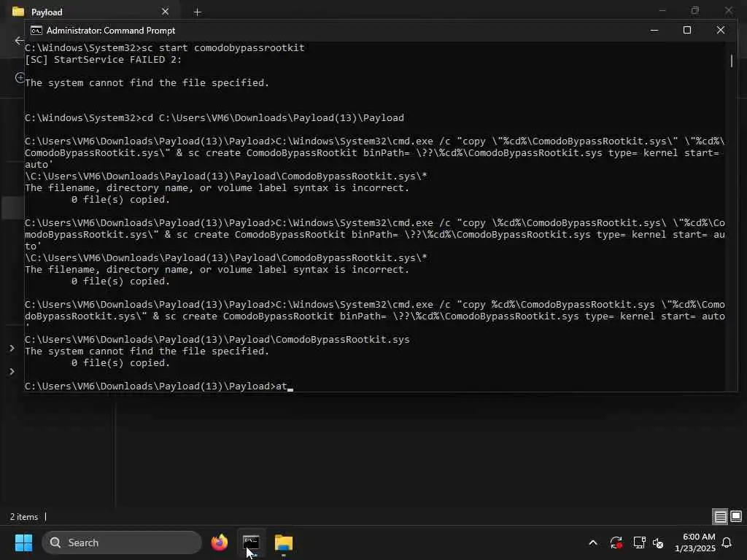The width and height of the screenshot is (747, 560).
Task: Click the Command Prompt vertical scrollbar thumb
Action: coord(732,61)
